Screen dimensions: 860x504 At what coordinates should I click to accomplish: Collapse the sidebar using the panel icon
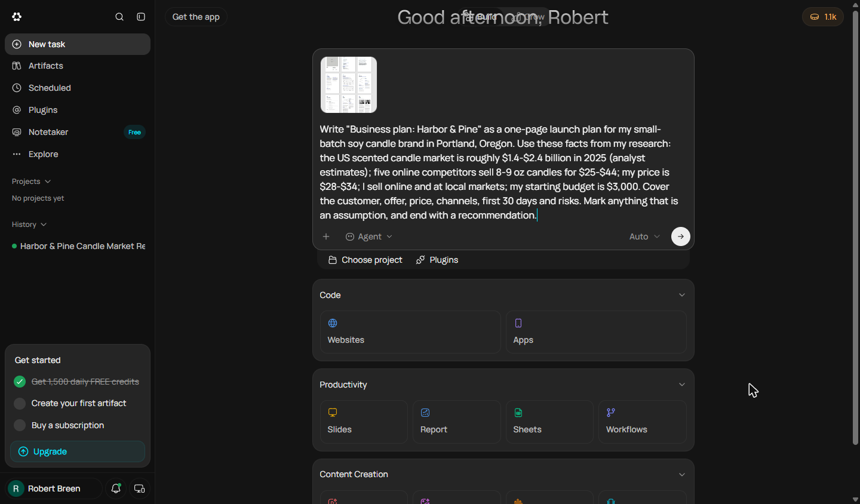(141, 17)
